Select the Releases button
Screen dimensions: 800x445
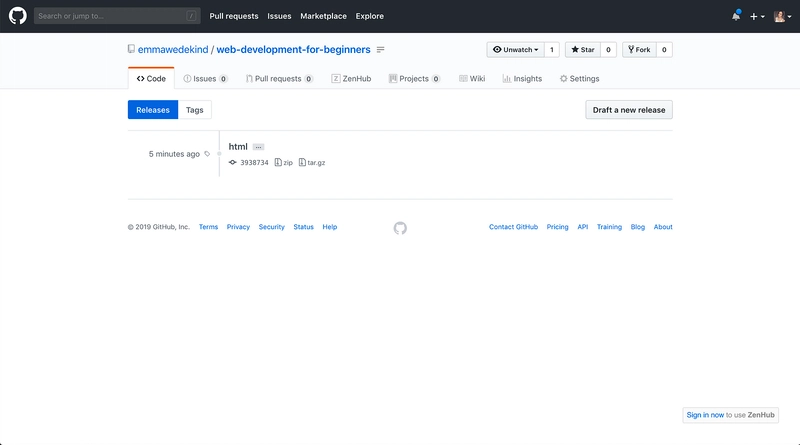coord(153,110)
